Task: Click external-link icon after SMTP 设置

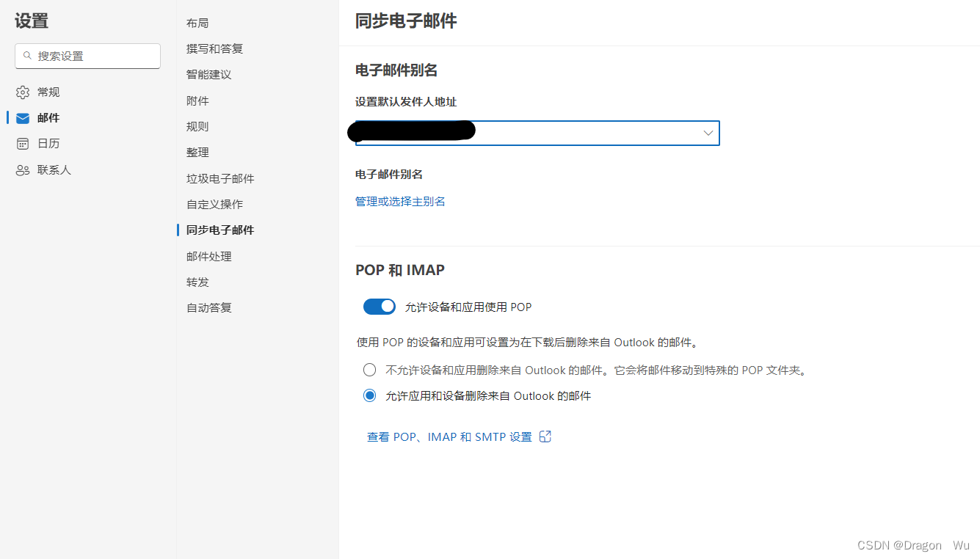Action: coord(545,436)
